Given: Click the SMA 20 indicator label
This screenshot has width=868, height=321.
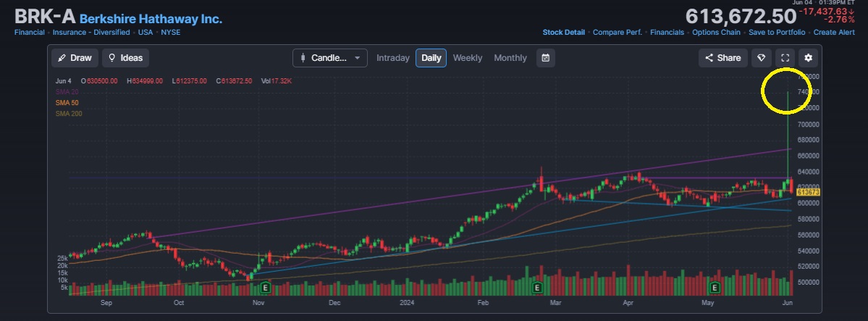Looking at the screenshot, I should click(x=67, y=91).
